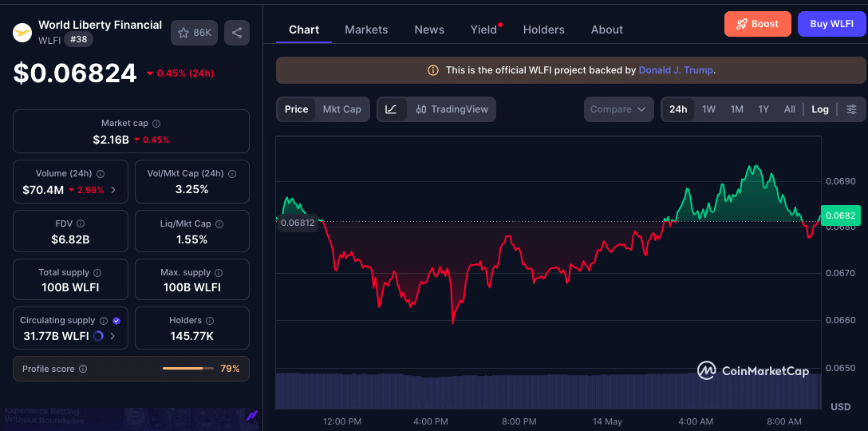Screen dimensions: 868x431
Task: Click the #38 rank badge
Action: [x=79, y=40]
